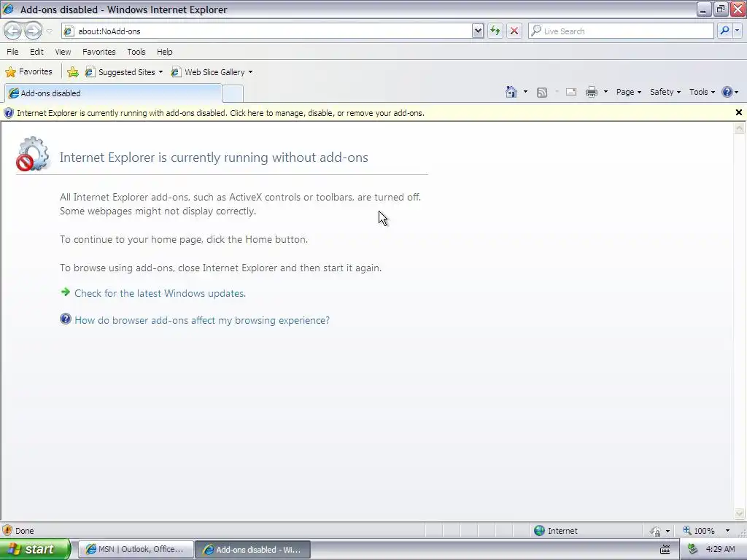This screenshot has height=560, width=747.
Task: Click How do browser add-ons affect link
Action: click(202, 321)
